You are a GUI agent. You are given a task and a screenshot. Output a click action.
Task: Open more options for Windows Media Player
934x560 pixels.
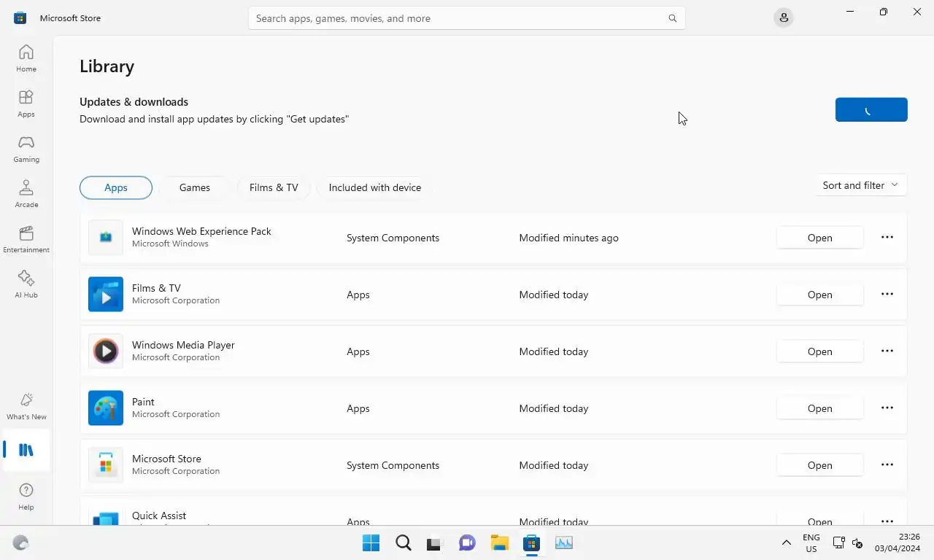tap(887, 351)
